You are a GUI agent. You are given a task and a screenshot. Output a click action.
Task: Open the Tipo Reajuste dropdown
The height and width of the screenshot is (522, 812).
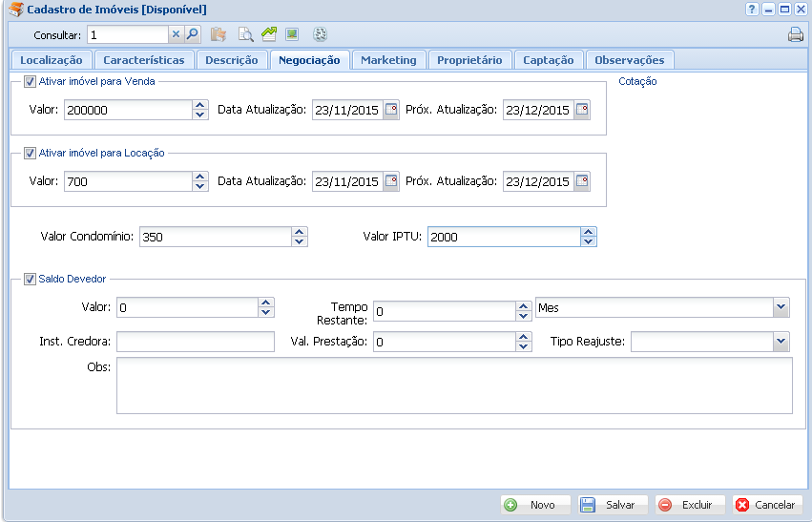(781, 341)
